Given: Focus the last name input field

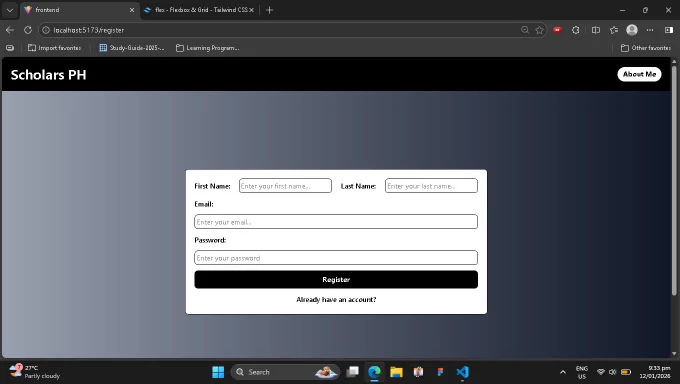Looking at the screenshot, I should coord(431,186).
